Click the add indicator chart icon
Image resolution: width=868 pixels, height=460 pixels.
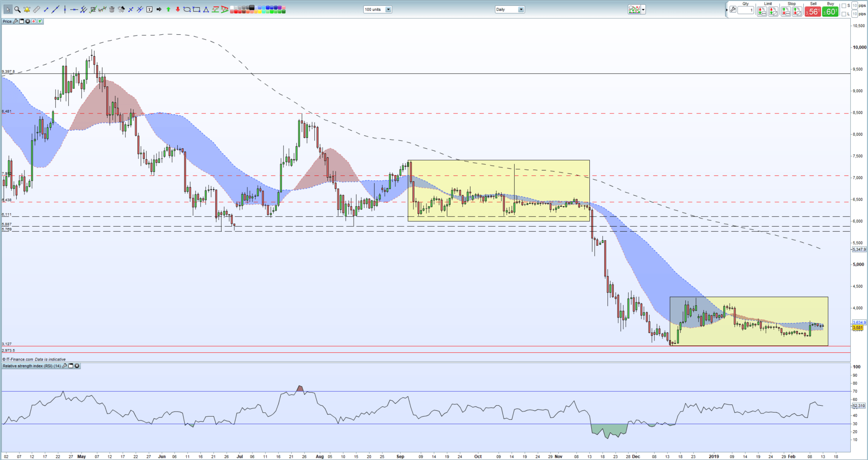(x=634, y=9)
